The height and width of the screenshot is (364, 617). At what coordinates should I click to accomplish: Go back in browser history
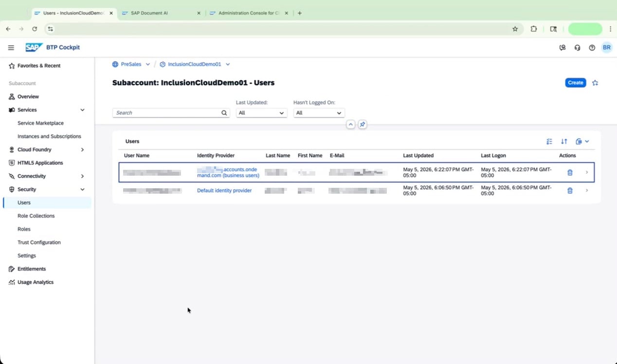(8, 29)
